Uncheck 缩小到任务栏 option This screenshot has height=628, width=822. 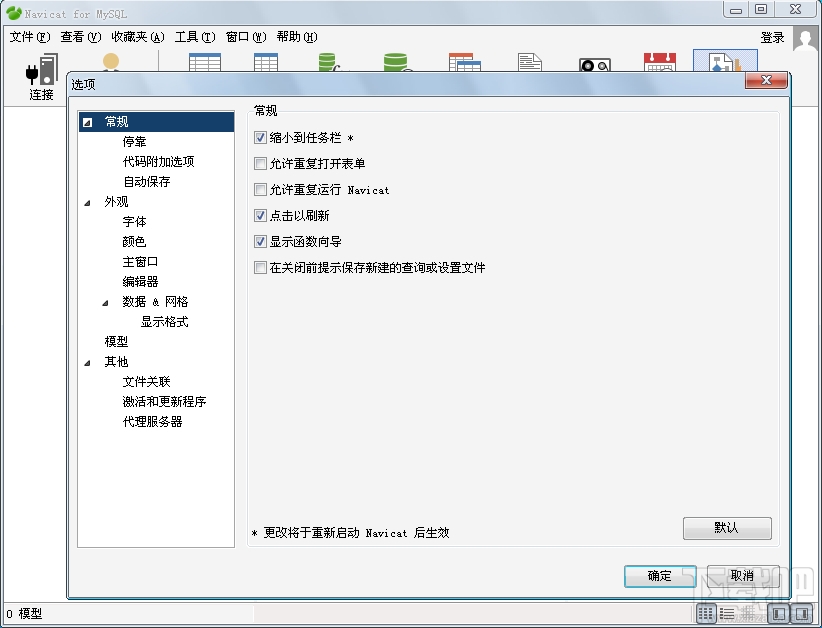pos(259,137)
